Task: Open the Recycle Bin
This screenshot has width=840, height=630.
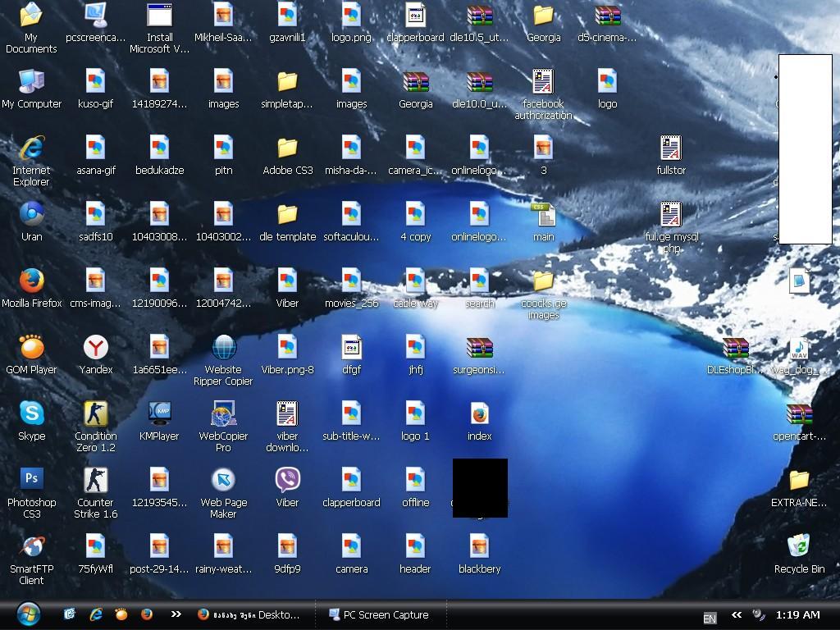Action: (x=799, y=547)
